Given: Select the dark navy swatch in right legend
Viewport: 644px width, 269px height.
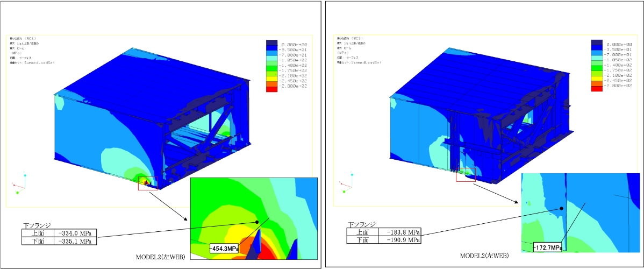Looking at the screenshot, I should (597, 44).
